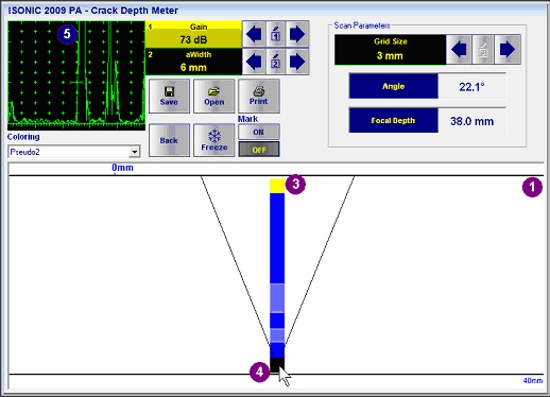The width and height of the screenshot is (550, 397).
Task: Increase Gain with right arrow
Action: [x=297, y=34]
